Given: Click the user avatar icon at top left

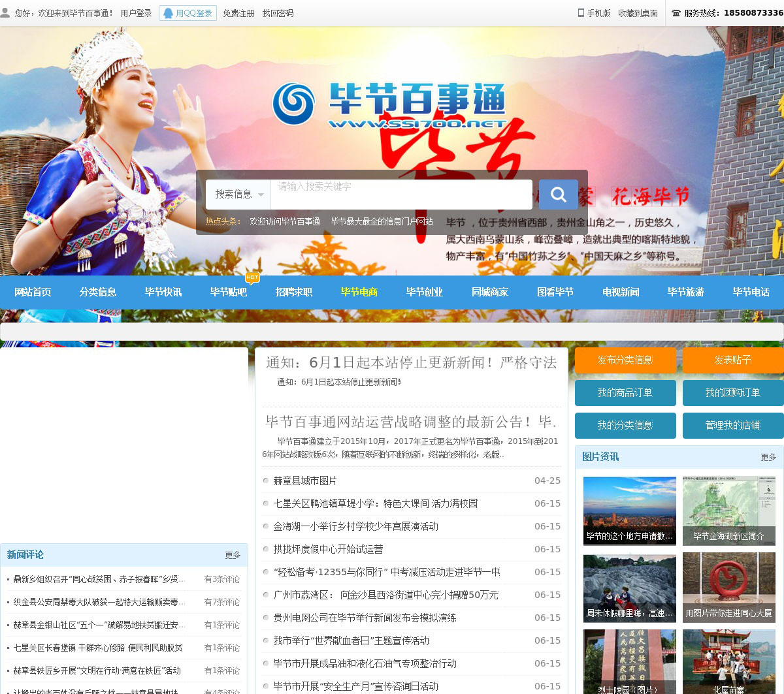Looking at the screenshot, I should tap(6, 13).
